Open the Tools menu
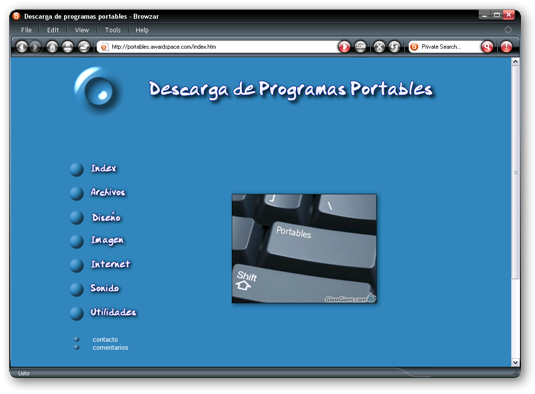535x394 pixels. [113, 30]
